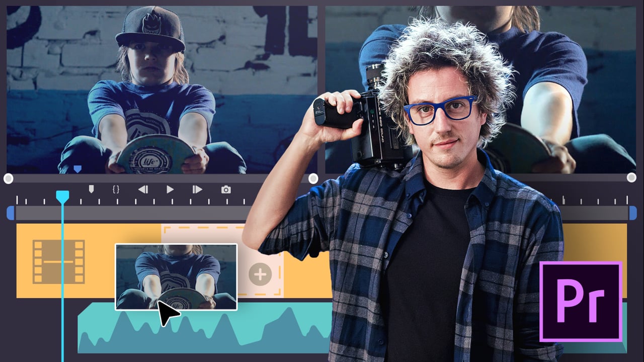Viewport: 644px width, 362px height.
Task: Click the camera Export Frame icon
Action: coord(226,190)
